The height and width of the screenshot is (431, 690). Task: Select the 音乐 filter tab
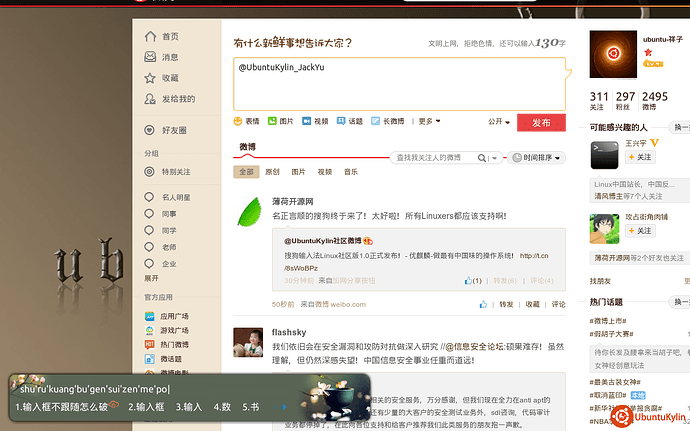(x=351, y=172)
